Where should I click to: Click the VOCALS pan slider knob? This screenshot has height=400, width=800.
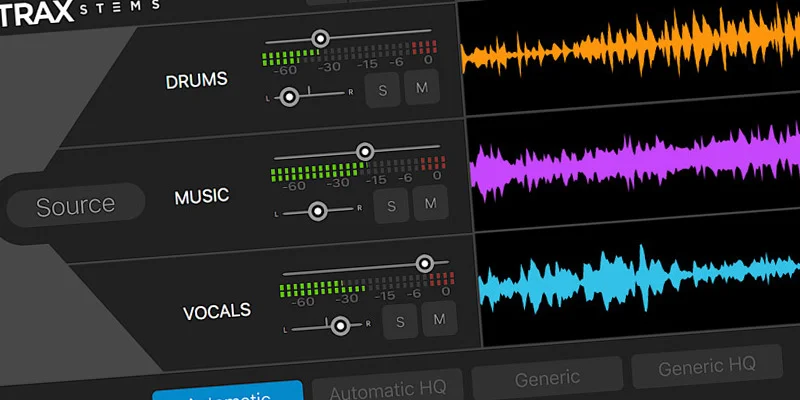coord(340,326)
